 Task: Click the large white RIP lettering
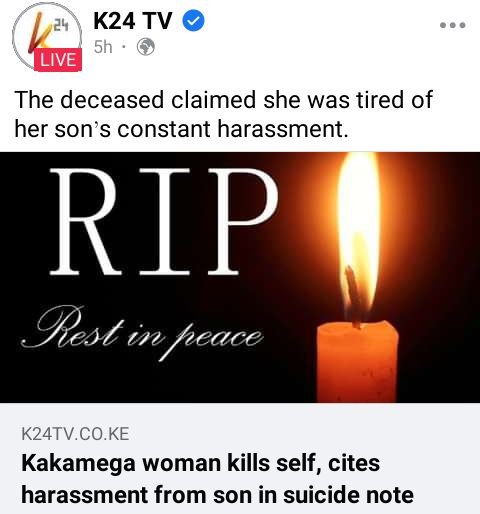tap(163, 221)
